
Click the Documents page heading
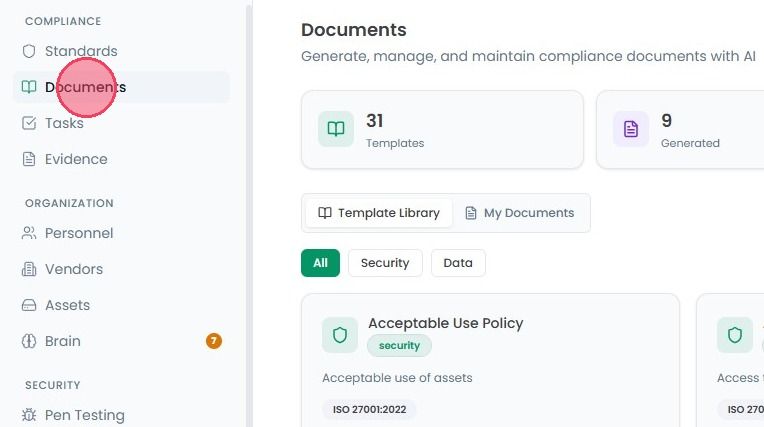coord(354,30)
